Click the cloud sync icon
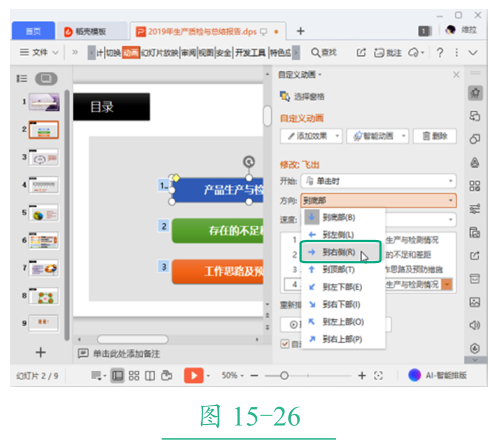 [414, 53]
